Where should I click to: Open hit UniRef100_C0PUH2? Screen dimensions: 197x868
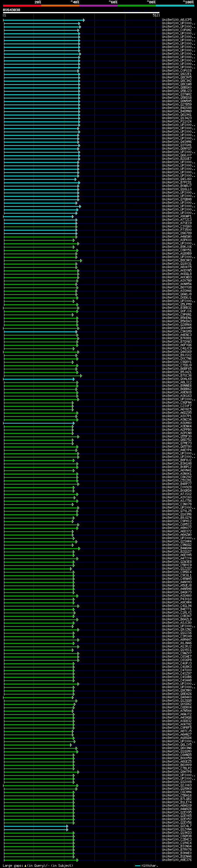coord(177,30)
